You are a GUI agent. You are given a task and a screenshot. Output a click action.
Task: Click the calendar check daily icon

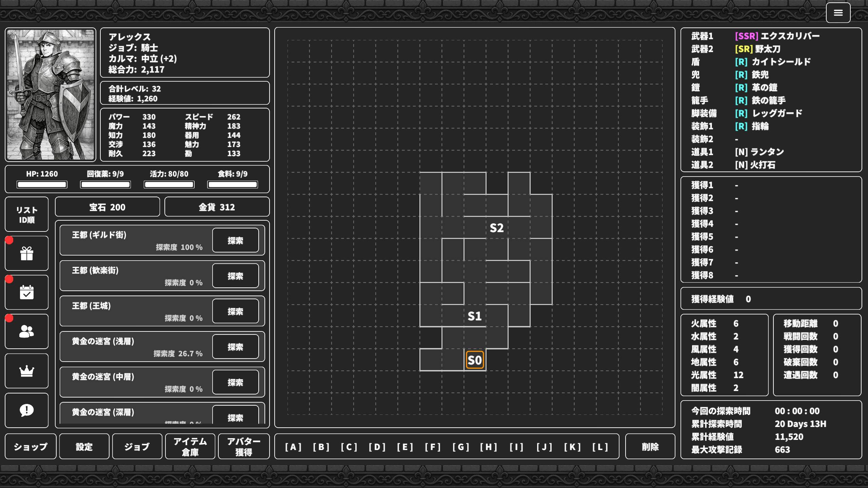click(26, 292)
